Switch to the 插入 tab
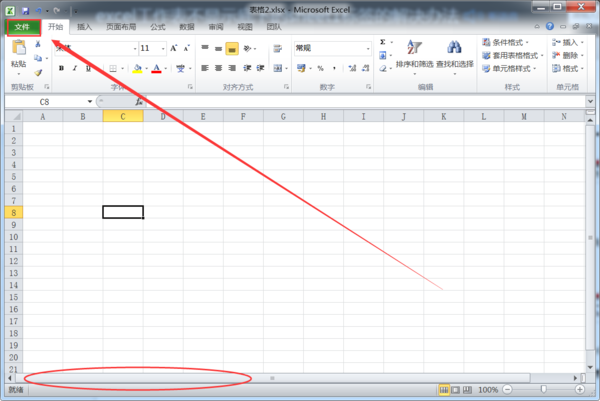The width and height of the screenshot is (600, 401). [x=84, y=27]
